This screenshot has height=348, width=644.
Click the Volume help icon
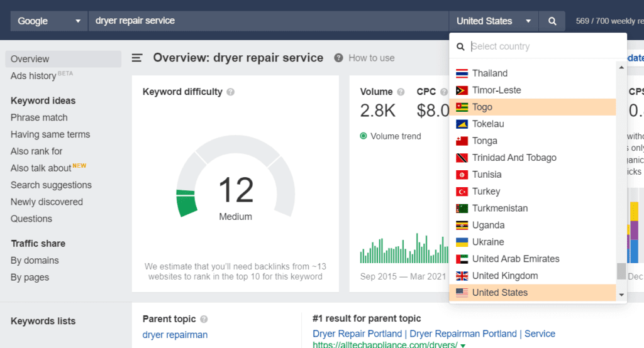[401, 92]
